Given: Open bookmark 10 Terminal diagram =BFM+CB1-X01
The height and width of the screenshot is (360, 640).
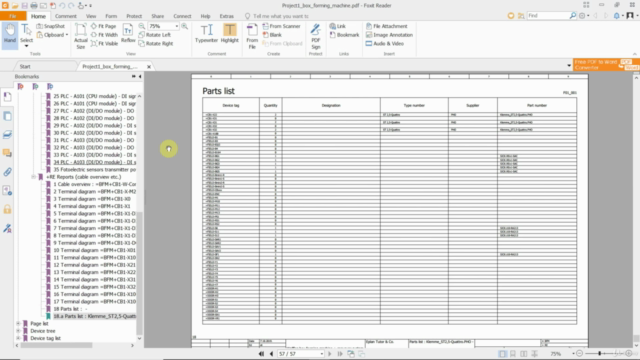Looking at the screenshot, I should point(95,250).
